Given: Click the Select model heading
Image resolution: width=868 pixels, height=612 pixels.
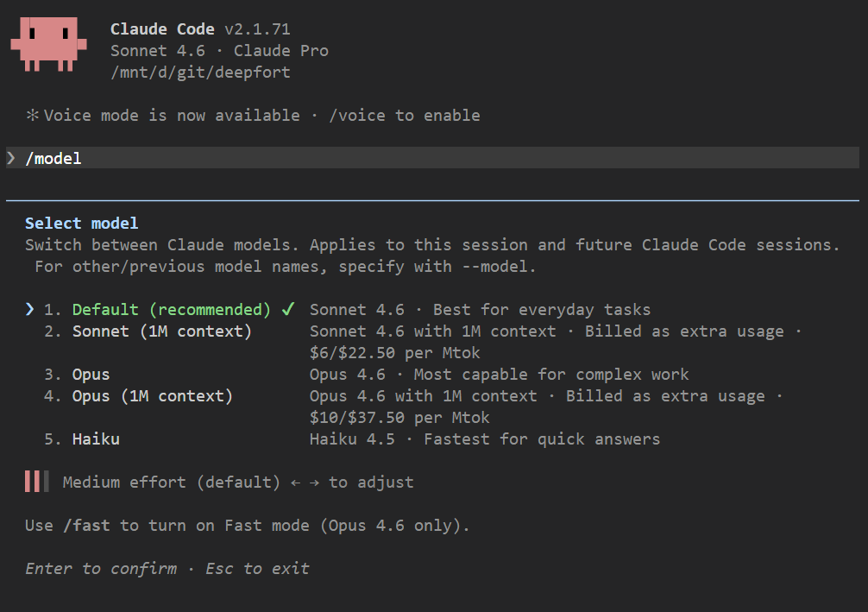Looking at the screenshot, I should 81,224.
